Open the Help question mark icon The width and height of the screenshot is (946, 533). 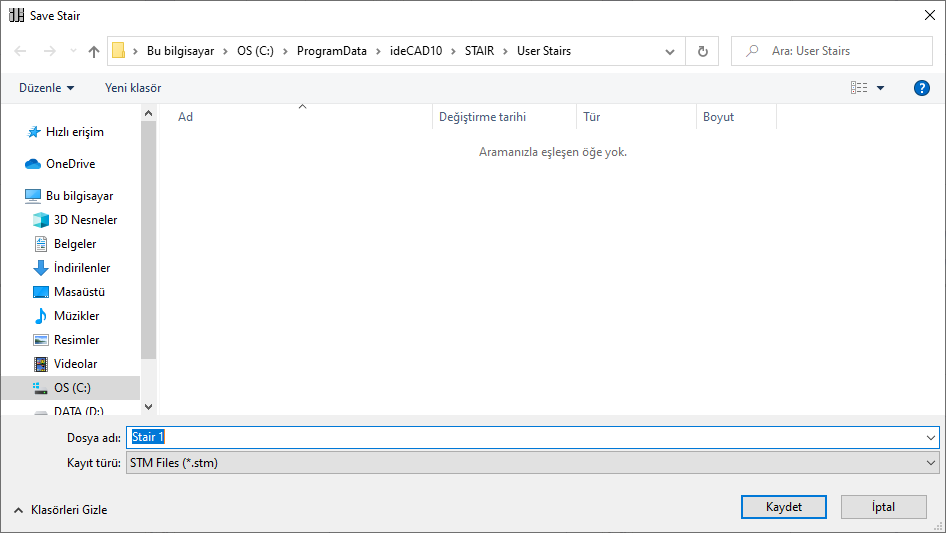[922, 88]
